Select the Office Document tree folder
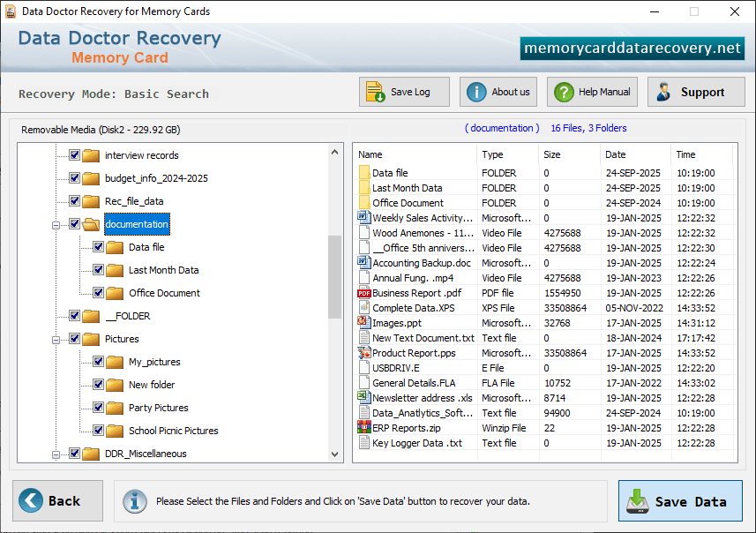Viewport: 756px width, 533px height. 164,293
